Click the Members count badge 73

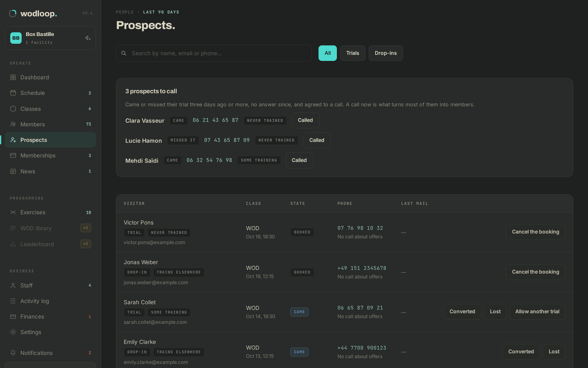coord(89,124)
